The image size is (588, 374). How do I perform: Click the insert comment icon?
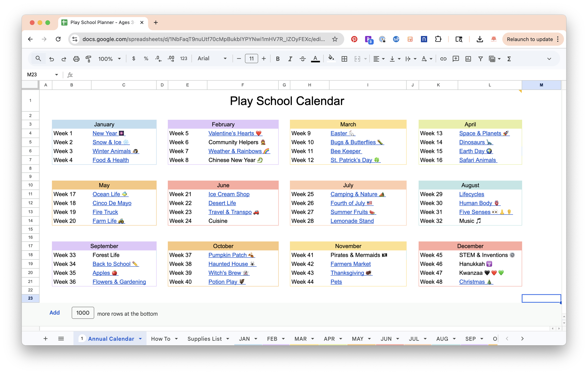pos(456,59)
